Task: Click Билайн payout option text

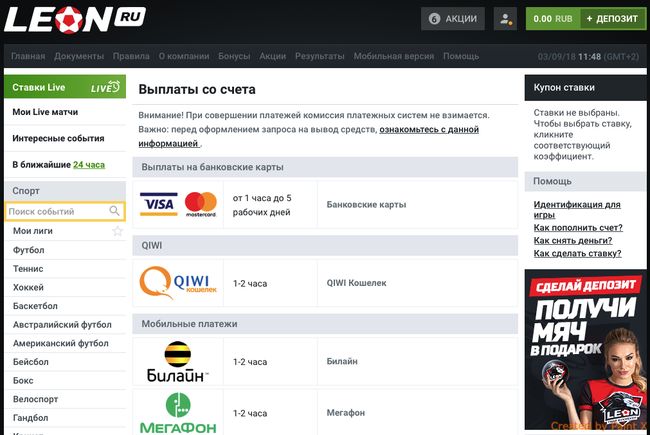Action: click(342, 361)
